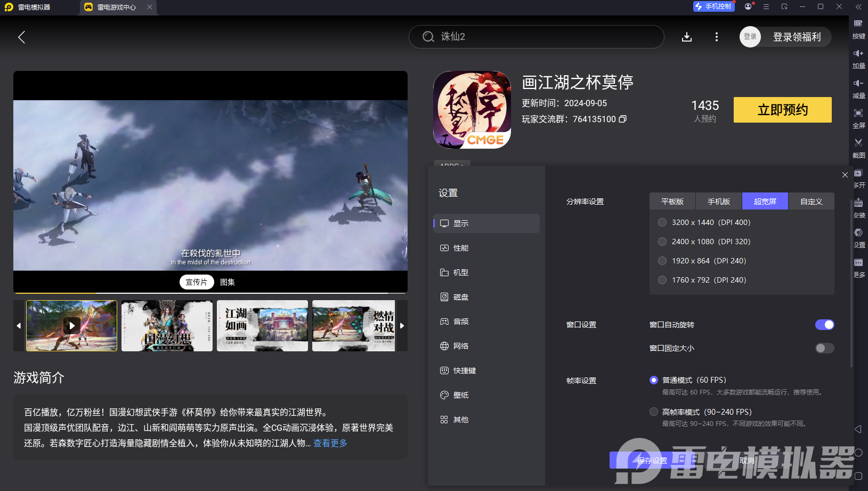Viewport: 868px width, 491px height.
Task: Open 性能 settings category
Action: [x=486, y=248]
